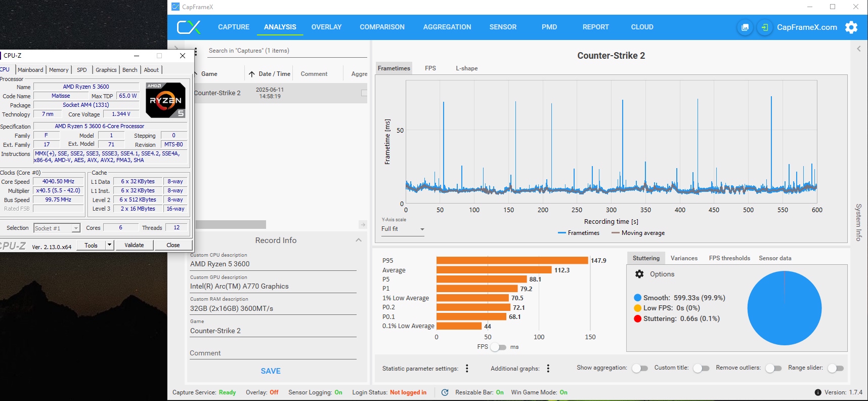The image size is (868, 401).
Task: Switch to the SENSOR tab
Action: coord(503,27)
